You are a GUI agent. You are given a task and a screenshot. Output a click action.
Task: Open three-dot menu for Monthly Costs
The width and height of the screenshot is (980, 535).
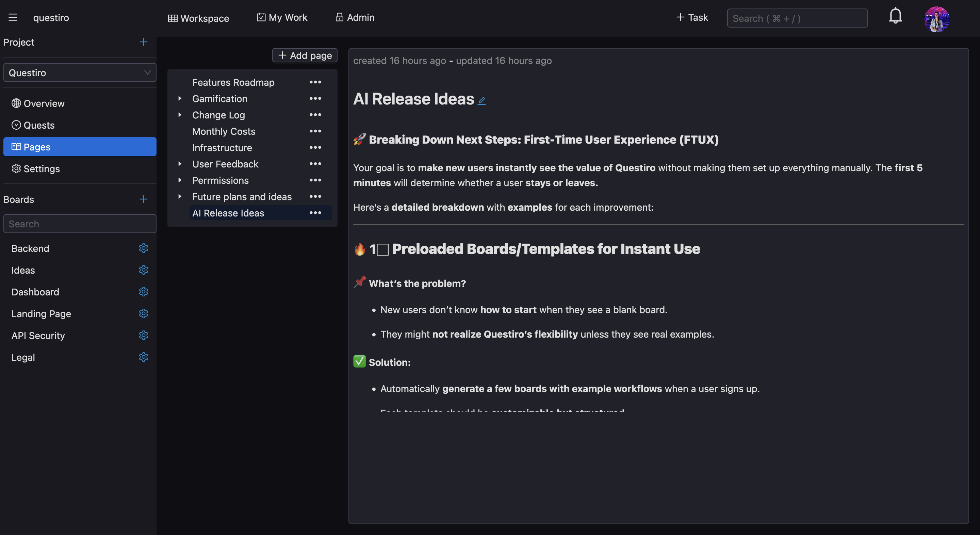tap(315, 131)
